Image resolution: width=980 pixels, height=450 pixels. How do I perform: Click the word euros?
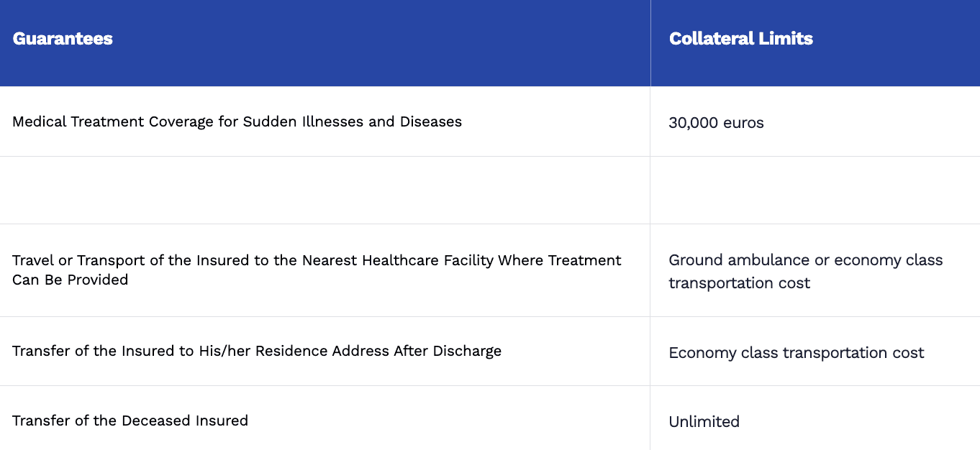coord(743,123)
